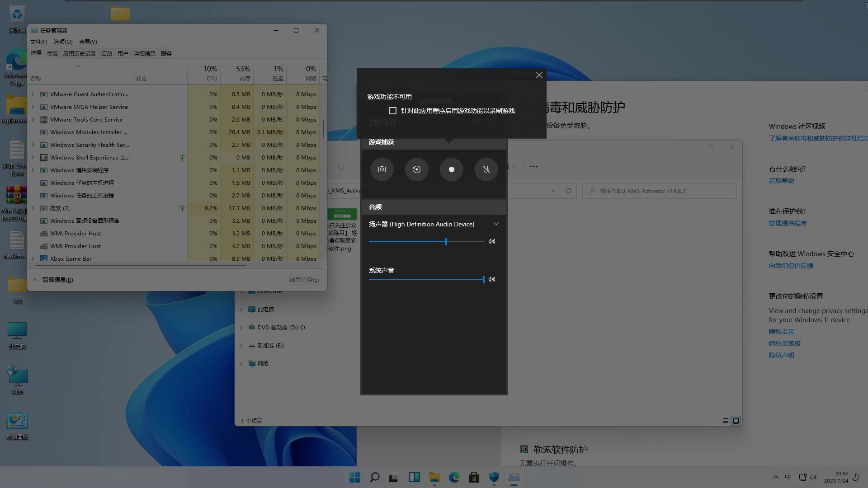Open the Explorer more options ellipsis
The height and width of the screenshot is (488, 868).
click(534, 166)
